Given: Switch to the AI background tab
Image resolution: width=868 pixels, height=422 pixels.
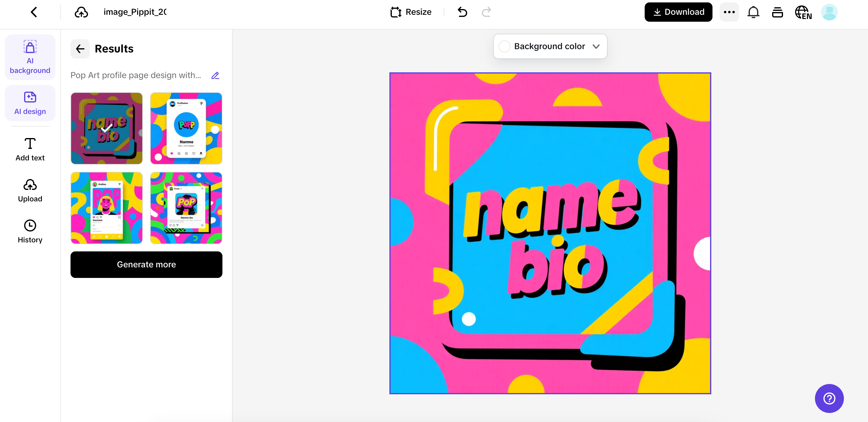Looking at the screenshot, I should tap(30, 57).
